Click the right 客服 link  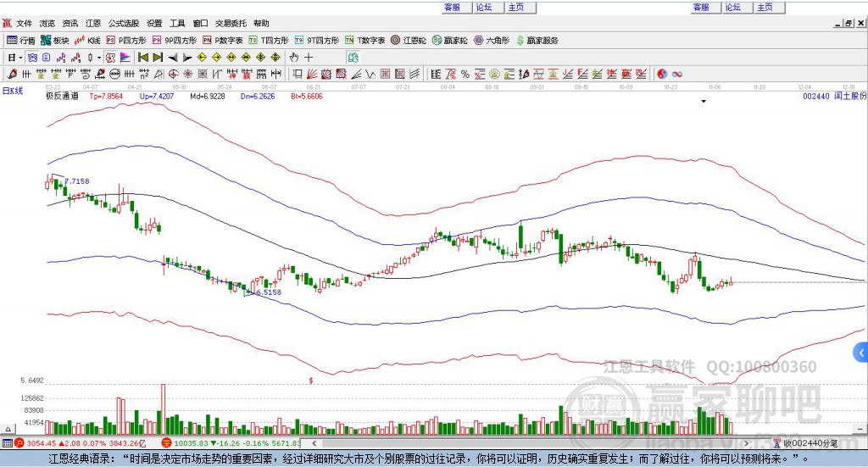(701, 7)
